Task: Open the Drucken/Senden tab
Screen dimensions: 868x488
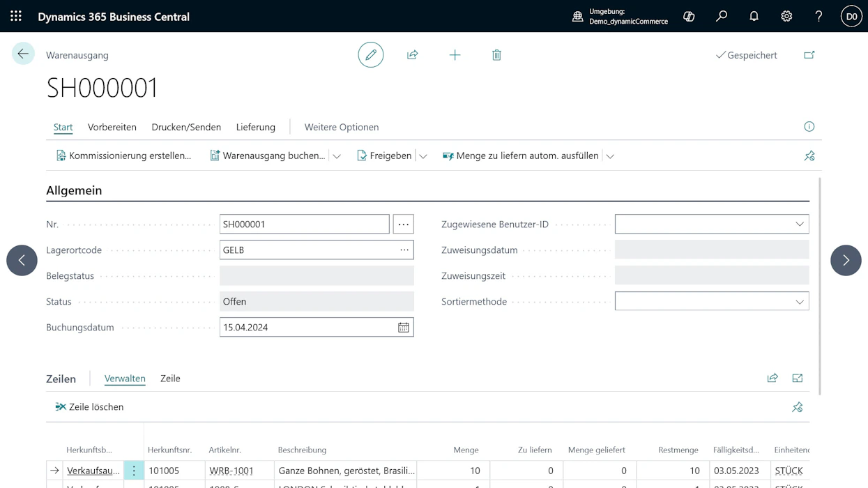Action: [186, 127]
